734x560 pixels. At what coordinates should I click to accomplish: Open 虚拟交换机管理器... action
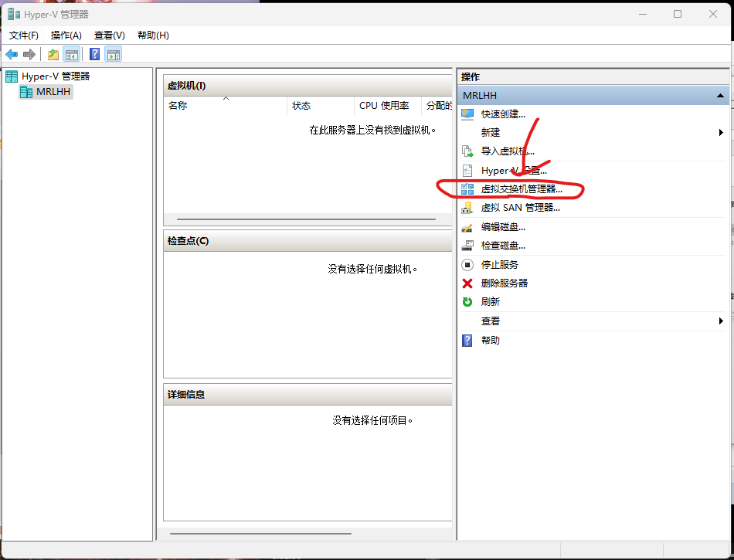click(522, 189)
